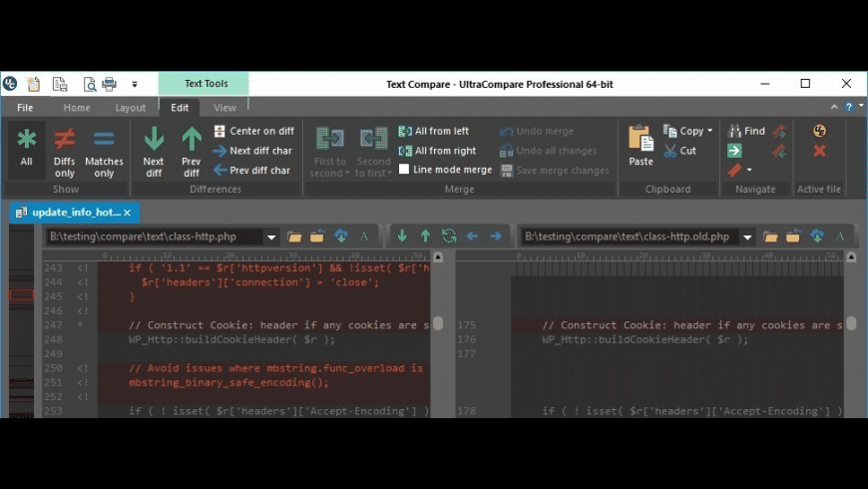The width and height of the screenshot is (868, 489).
Task: Click the red bookmark icon in Navigate
Action: click(734, 170)
